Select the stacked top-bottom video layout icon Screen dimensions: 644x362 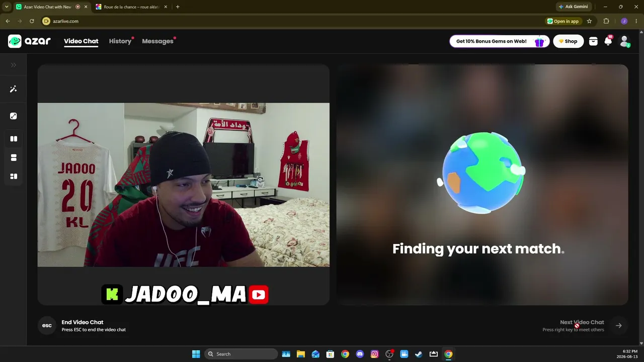[14, 158]
